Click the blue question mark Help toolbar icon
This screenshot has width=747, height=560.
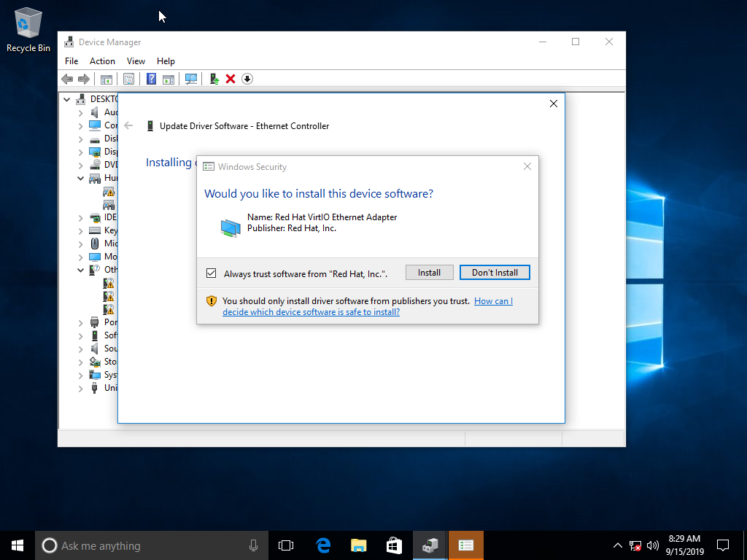[x=151, y=79]
